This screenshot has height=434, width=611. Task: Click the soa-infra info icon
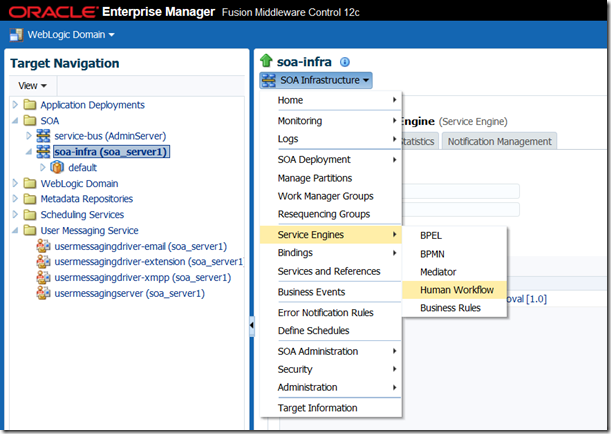tap(346, 62)
